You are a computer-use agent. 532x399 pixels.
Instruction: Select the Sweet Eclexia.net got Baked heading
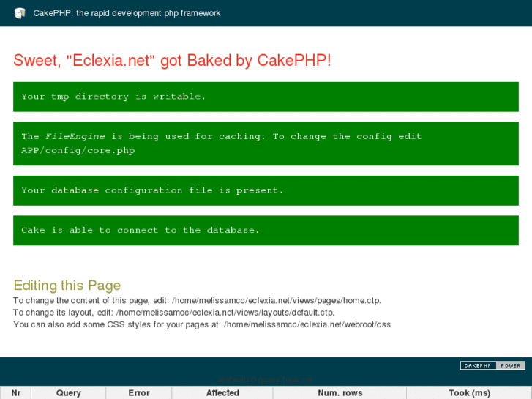point(172,61)
